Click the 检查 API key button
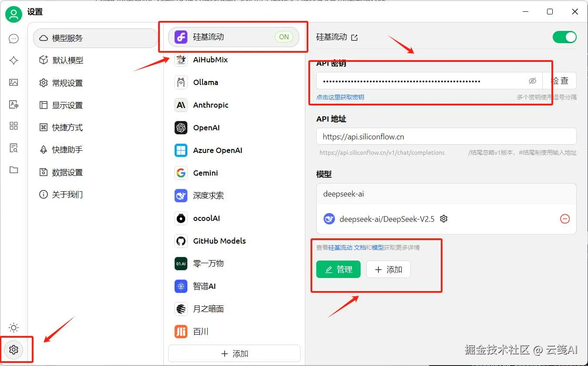Screen dimensions: 588x366 point(559,81)
